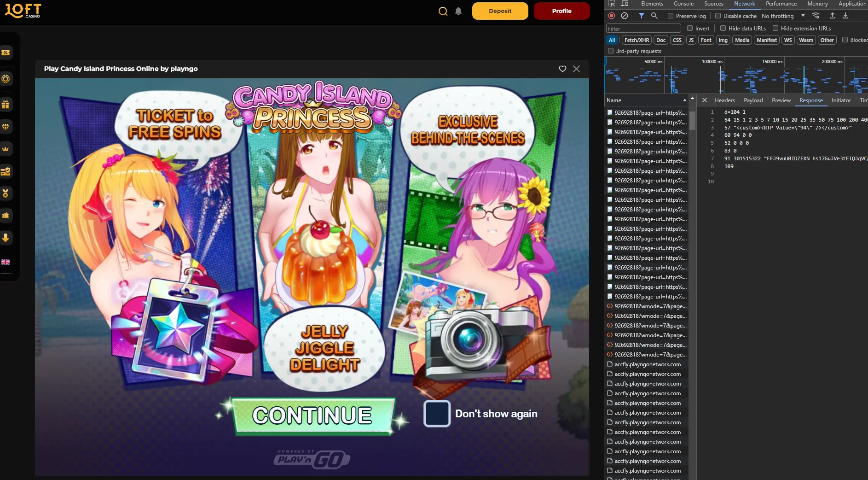Check the Invert filter checkbox
868x480 pixels.
[690, 28]
